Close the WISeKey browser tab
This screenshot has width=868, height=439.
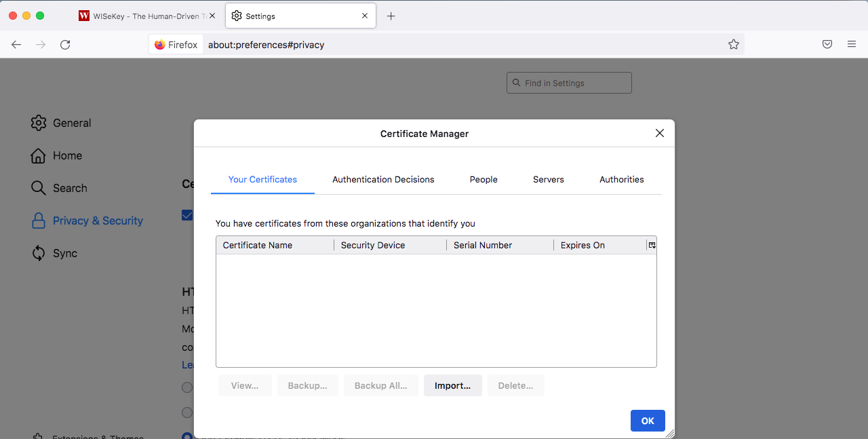click(212, 16)
